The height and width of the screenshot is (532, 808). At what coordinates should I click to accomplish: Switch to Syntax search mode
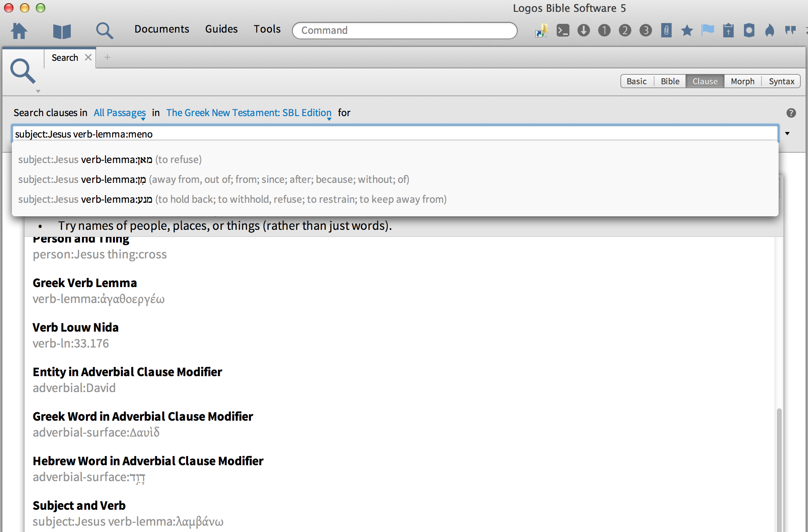[781, 81]
